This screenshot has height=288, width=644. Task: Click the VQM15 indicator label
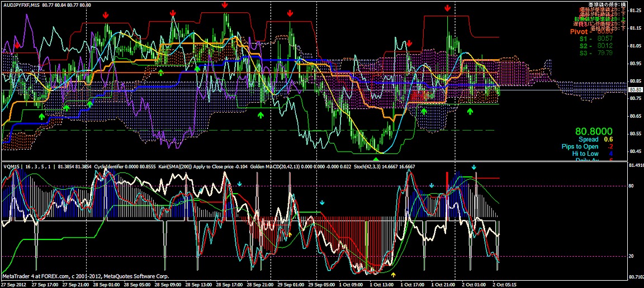(x=11, y=167)
